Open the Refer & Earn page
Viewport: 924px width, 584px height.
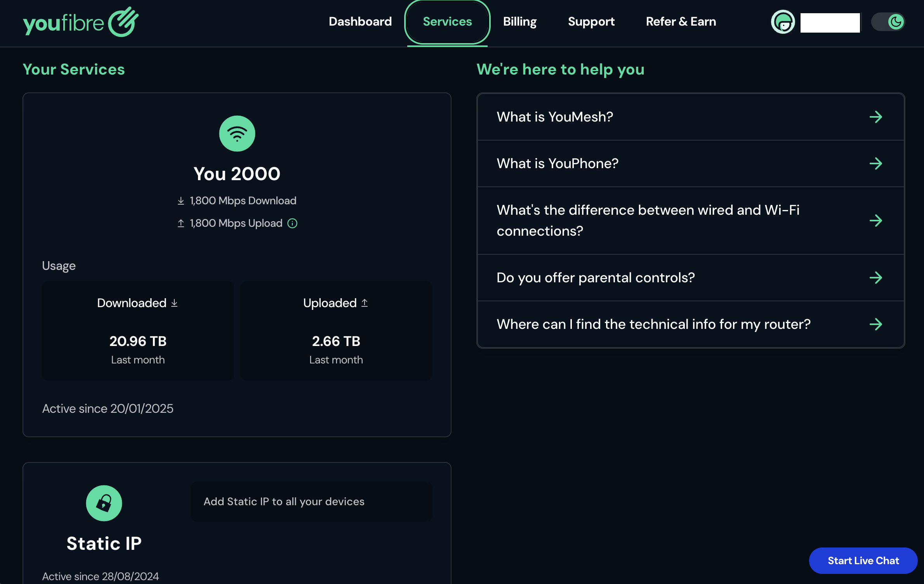point(681,22)
